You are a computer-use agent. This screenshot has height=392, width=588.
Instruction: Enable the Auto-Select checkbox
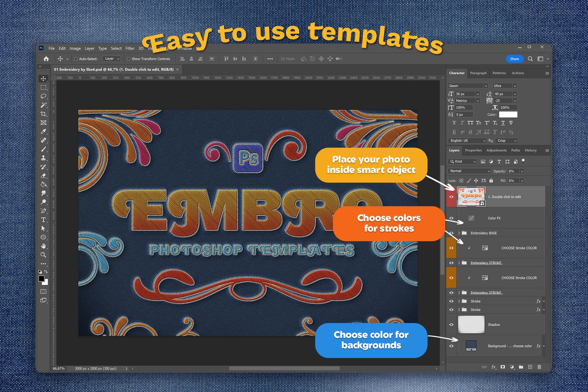coord(76,59)
